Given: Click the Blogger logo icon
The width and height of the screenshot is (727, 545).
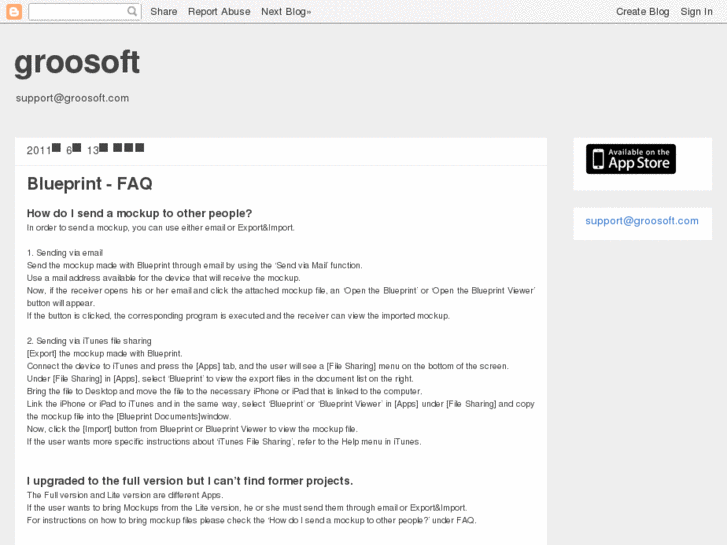Looking at the screenshot, I should 14,11.
